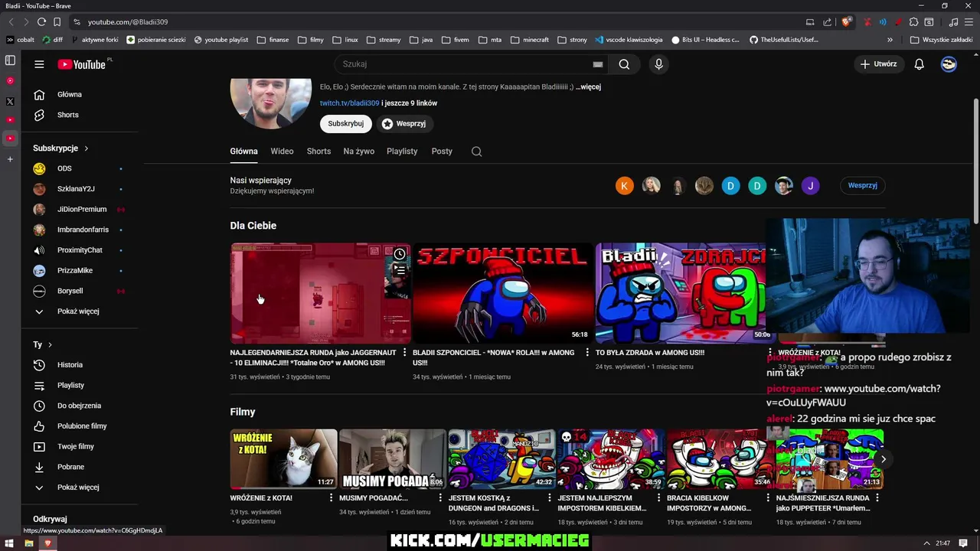Show hidden bookmarks with the double-chevron
Screen dimensions: 980x551
(x=890, y=40)
